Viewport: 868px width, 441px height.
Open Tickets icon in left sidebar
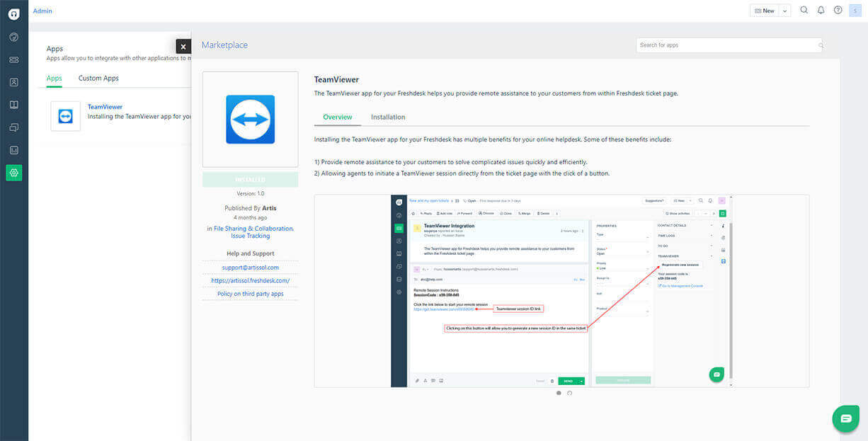13,60
